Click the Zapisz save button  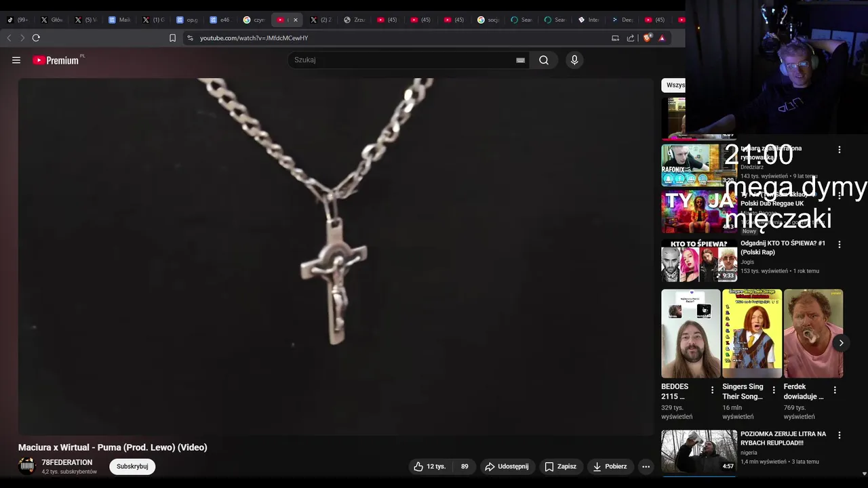(x=560, y=466)
